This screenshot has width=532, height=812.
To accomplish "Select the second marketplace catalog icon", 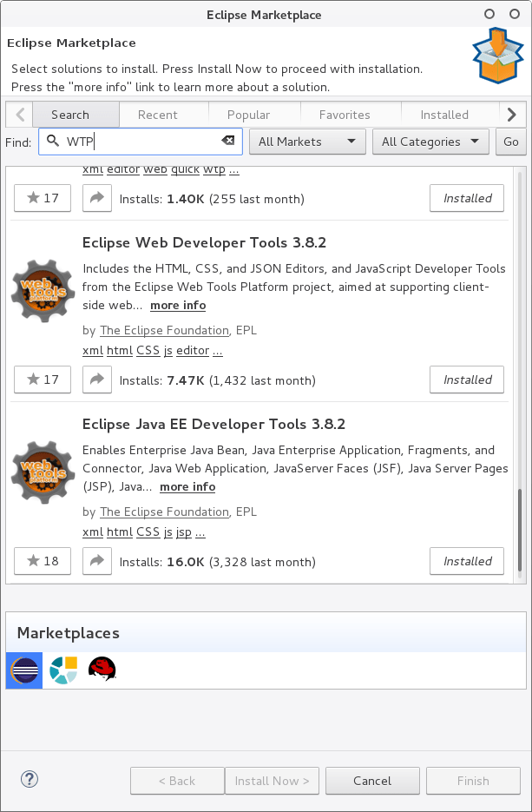I will point(63,670).
